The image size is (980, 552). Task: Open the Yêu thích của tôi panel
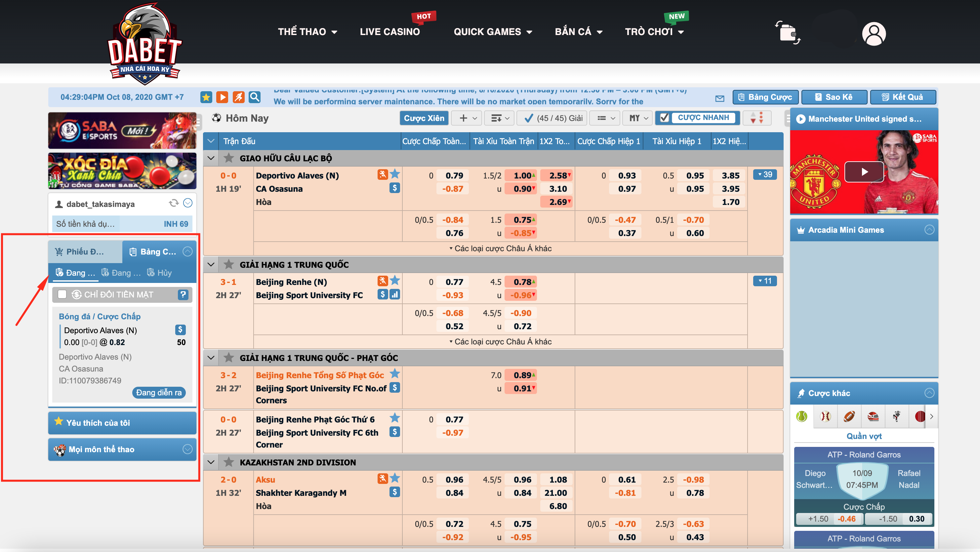point(122,423)
